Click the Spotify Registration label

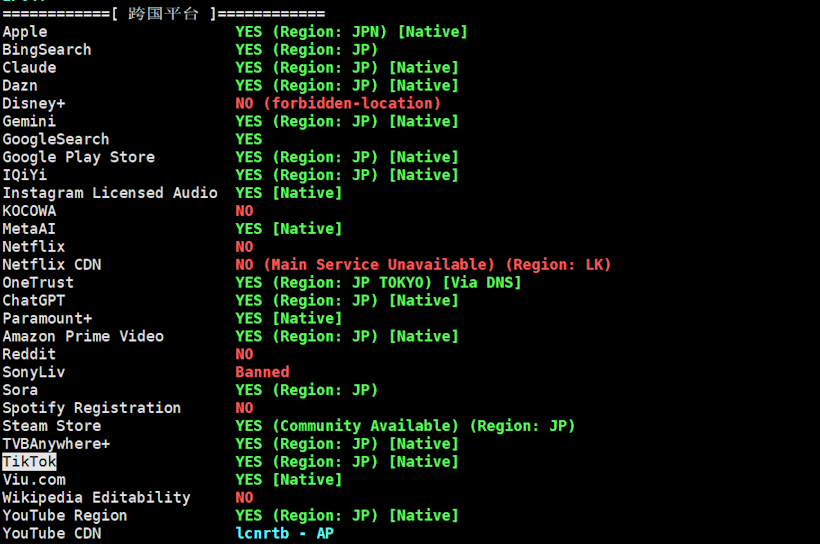[x=91, y=408]
